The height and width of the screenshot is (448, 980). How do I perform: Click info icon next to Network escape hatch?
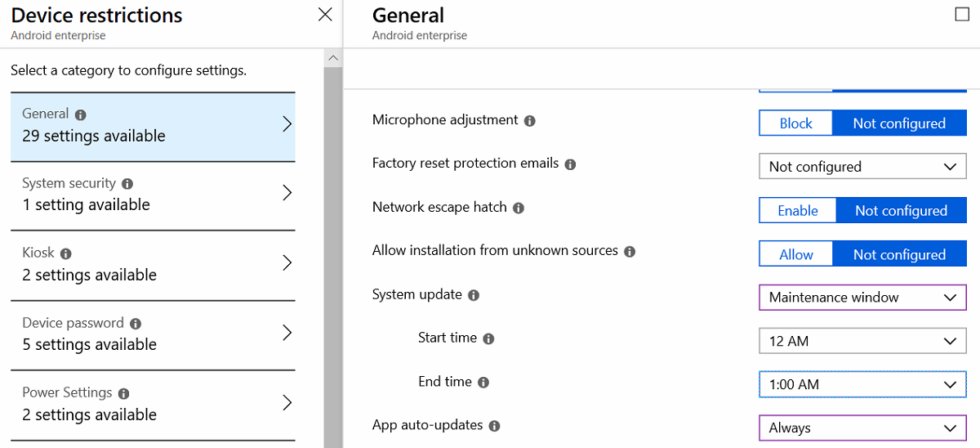519,208
